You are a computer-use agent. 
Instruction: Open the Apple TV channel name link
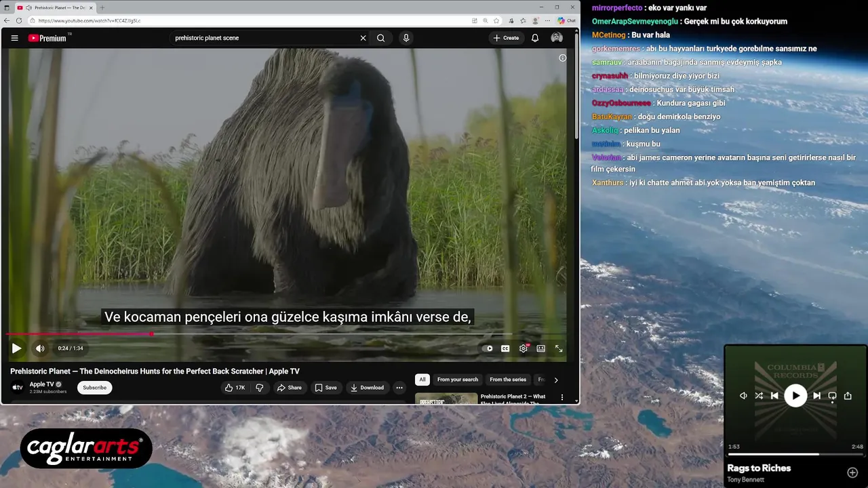41,384
